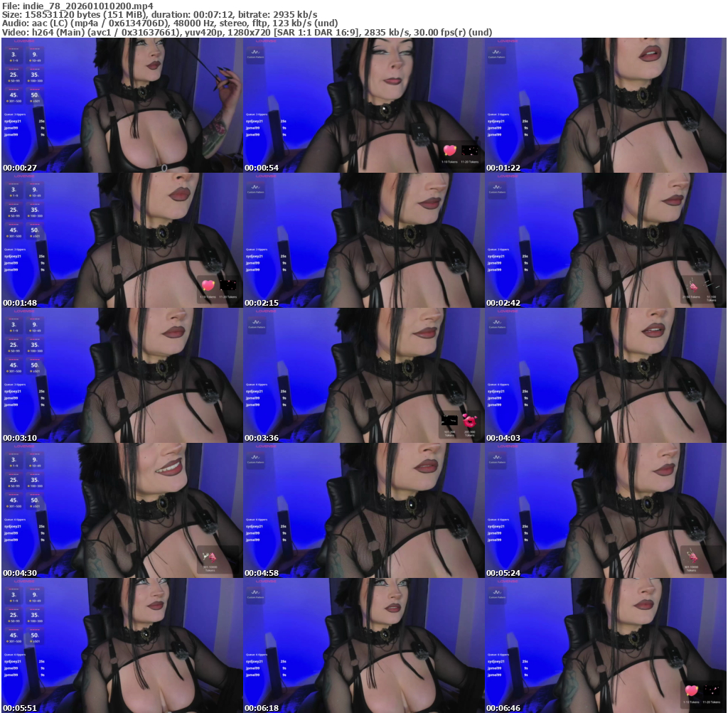Viewport: 728px width, 713px height.
Task: Choose the thumbnail stamped 00:04:30
Action: pos(122,510)
